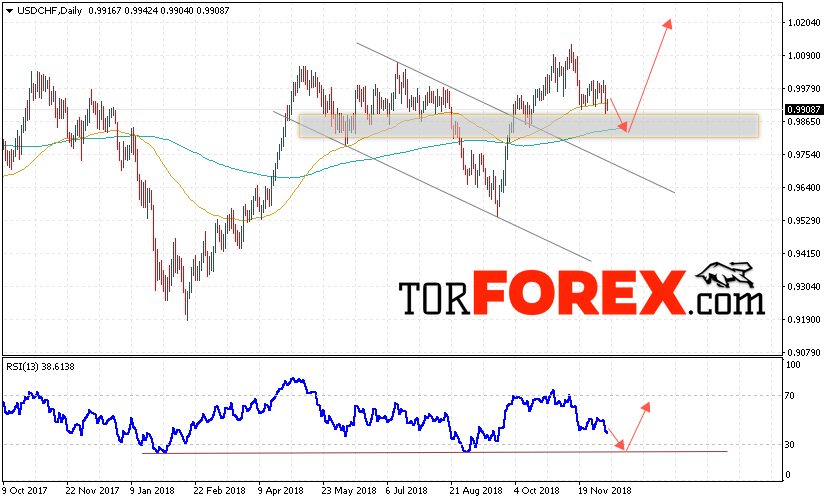Click the 9 Jan 2018 date label
This screenshot has height=502, width=825.
pyautogui.click(x=152, y=490)
